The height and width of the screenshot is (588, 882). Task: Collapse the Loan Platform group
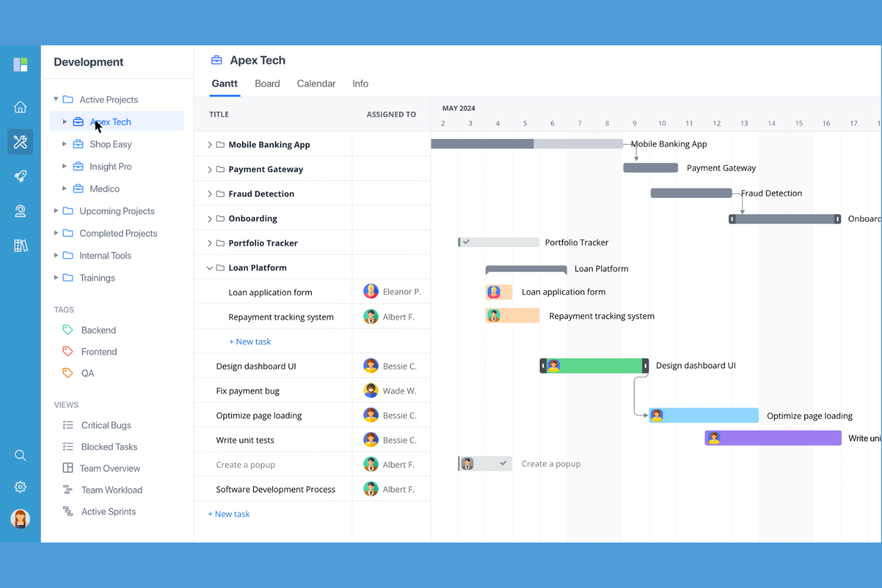click(x=210, y=268)
